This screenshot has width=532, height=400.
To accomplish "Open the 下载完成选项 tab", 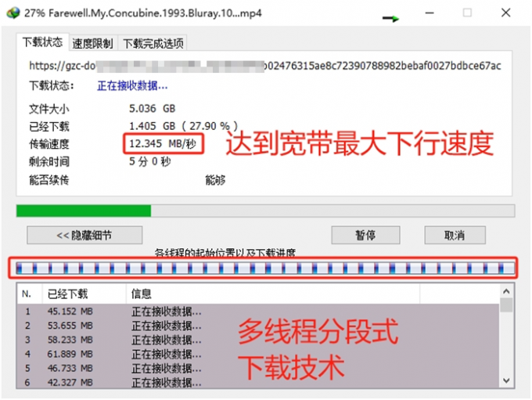I will click(153, 43).
